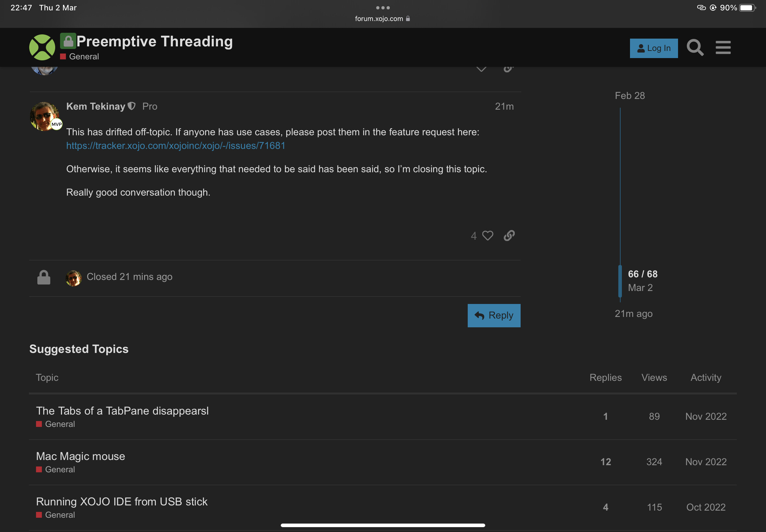
Task: Click the search magnifier icon
Action: point(695,48)
